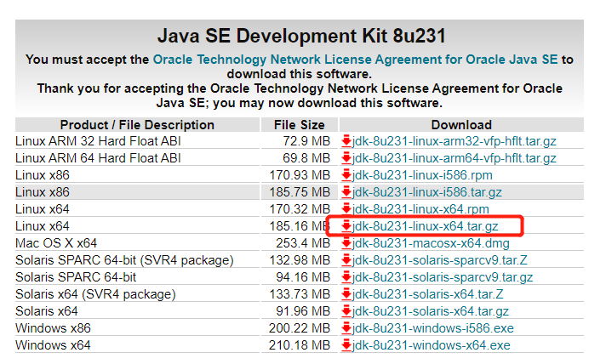Download jdk-8u231-linux-i586.tar.gz
This screenshot has height=364, width=606.
(x=427, y=192)
